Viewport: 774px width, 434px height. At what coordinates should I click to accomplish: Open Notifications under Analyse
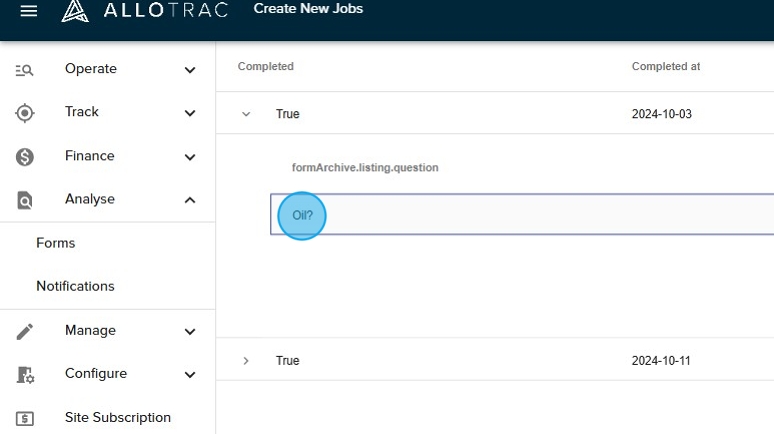(75, 286)
